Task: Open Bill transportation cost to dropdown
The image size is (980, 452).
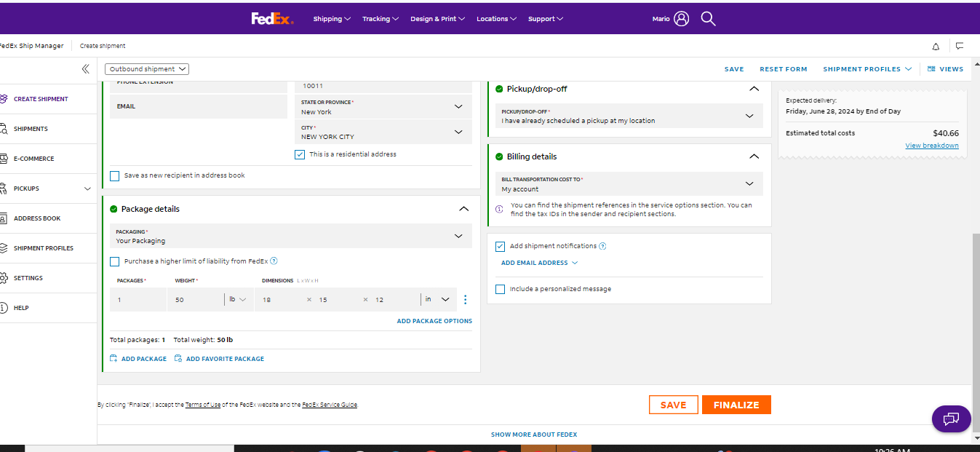Action: [x=629, y=184]
